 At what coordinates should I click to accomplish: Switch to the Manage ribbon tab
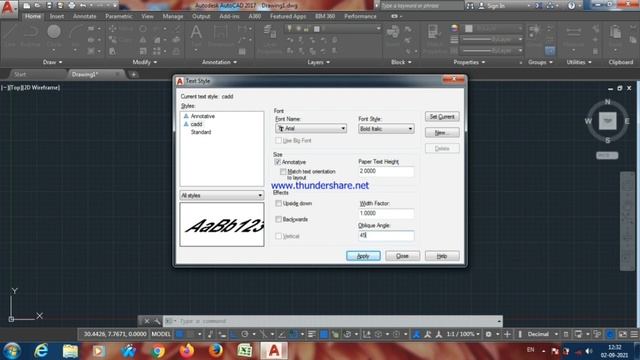[x=173, y=16]
